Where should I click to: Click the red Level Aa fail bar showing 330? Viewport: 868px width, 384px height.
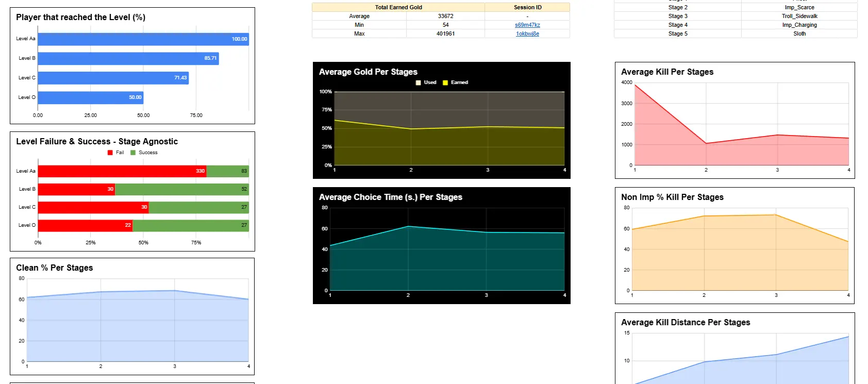coord(122,171)
